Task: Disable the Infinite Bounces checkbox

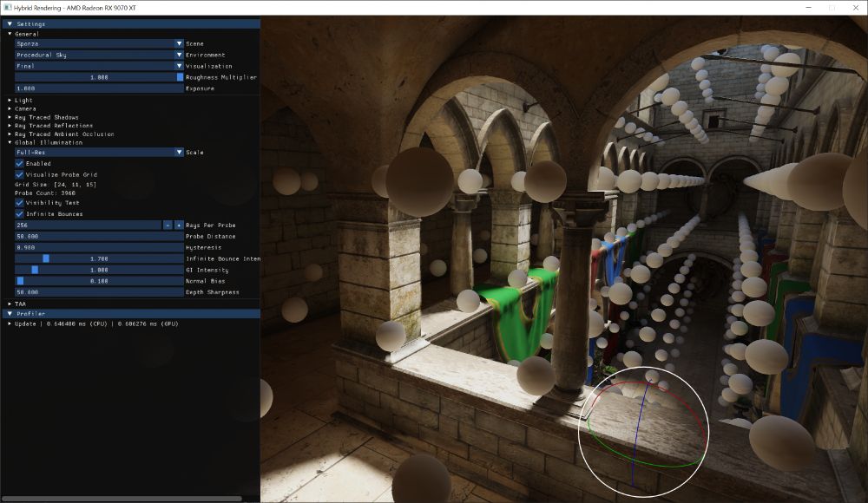Action: 19,214
